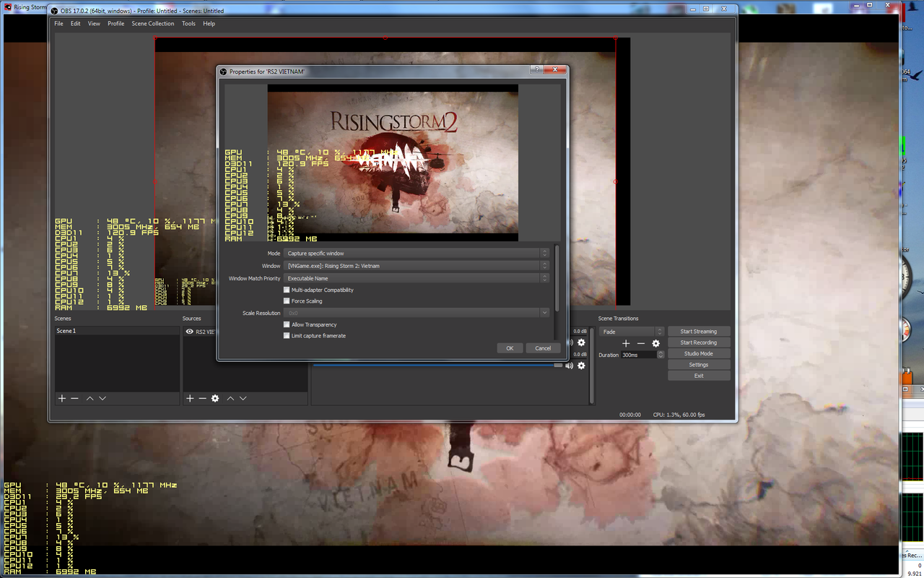Image resolution: width=924 pixels, height=578 pixels.
Task: Open the lower mixer channel's gear settings
Action: tap(581, 366)
